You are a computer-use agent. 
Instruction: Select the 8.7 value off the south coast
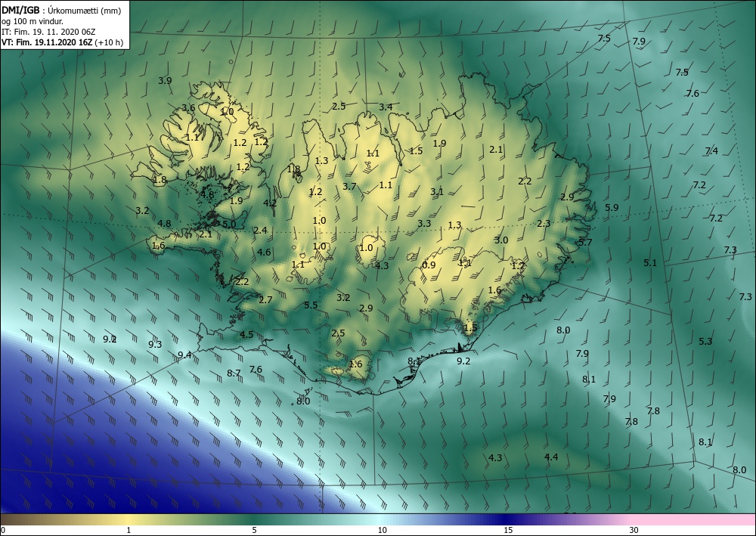pos(234,373)
